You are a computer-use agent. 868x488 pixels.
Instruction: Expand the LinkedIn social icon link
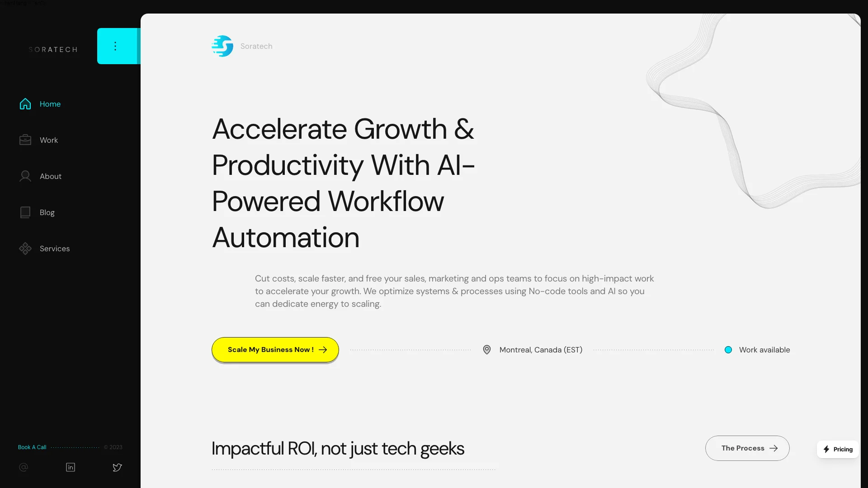pyautogui.click(x=71, y=467)
